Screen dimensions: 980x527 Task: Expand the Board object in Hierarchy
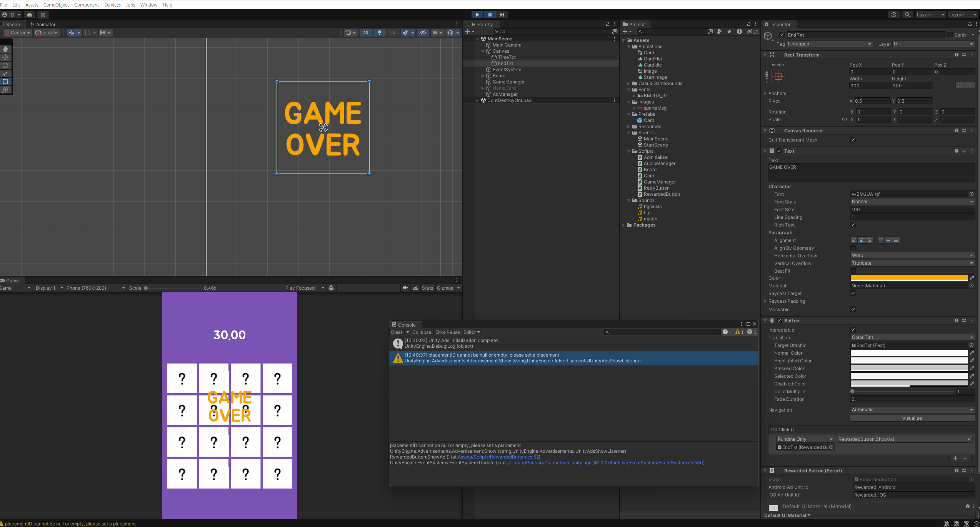tap(483, 76)
